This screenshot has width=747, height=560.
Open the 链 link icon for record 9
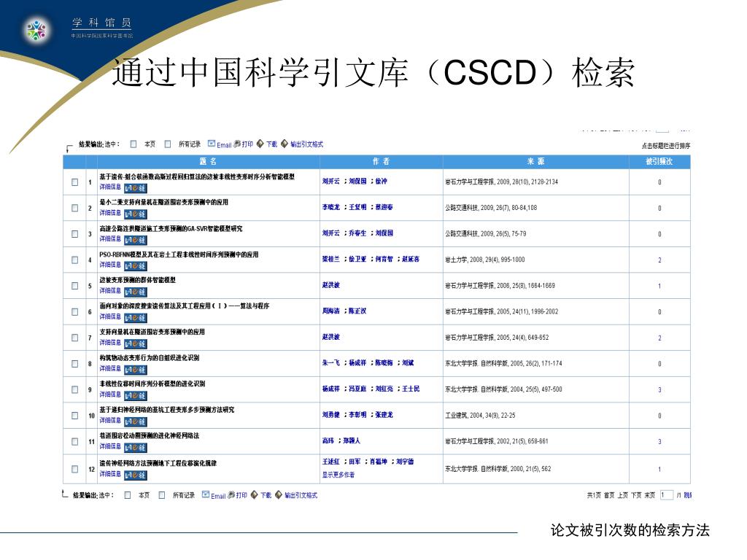pyautogui.click(x=135, y=396)
